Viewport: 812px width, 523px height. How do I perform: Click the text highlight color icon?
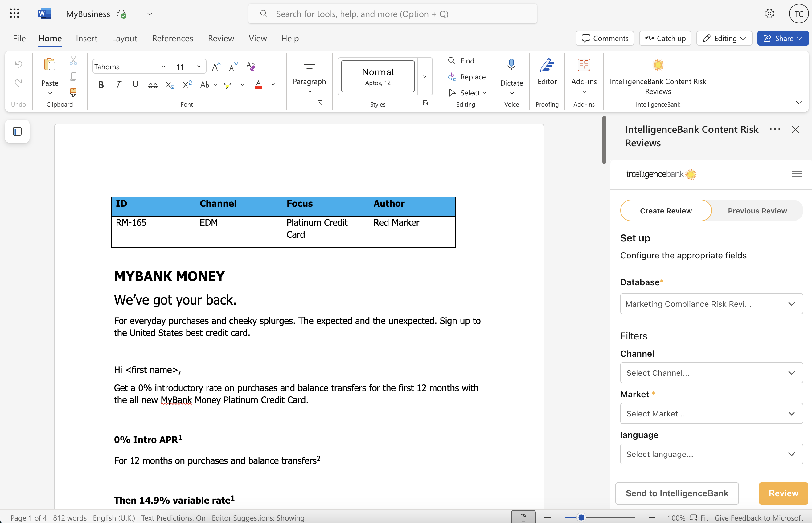(228, 85)
